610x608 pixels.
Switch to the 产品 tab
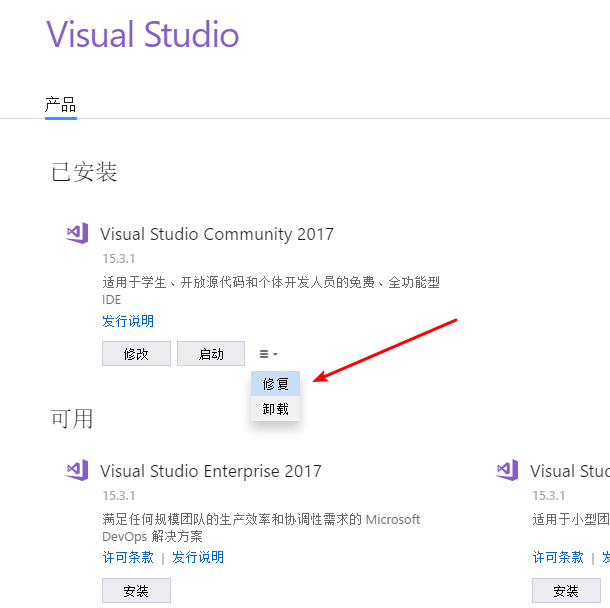pyautogui.click(x=61, y=105)
